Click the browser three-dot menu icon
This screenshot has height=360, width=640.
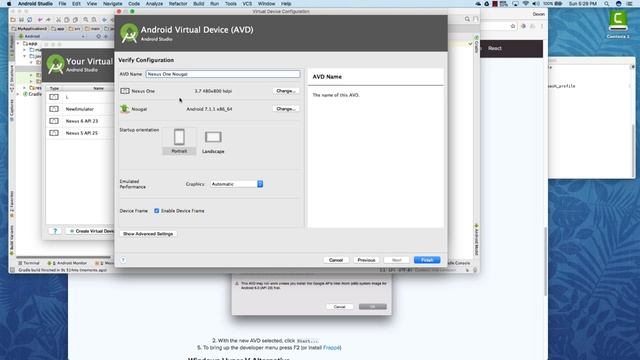point(542,26)
